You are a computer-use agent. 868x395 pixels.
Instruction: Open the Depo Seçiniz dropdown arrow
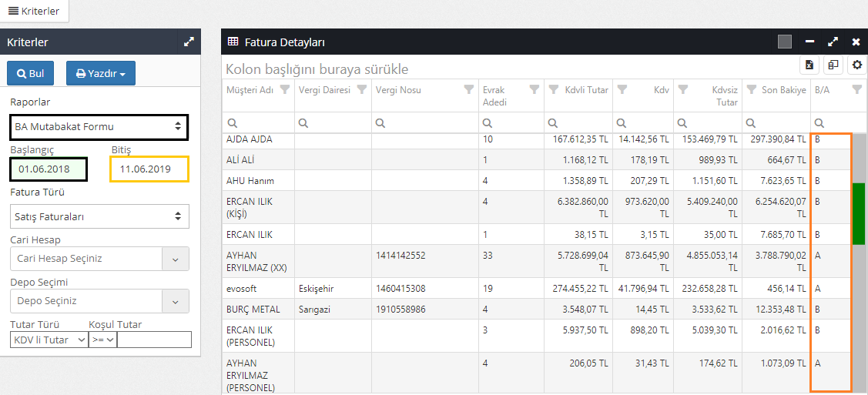[176, 301]
